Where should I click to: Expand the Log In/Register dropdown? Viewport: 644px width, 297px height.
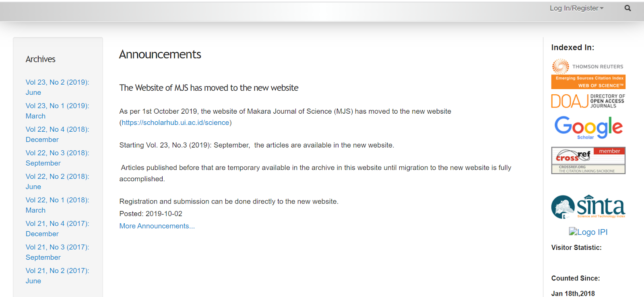(576, 8)
